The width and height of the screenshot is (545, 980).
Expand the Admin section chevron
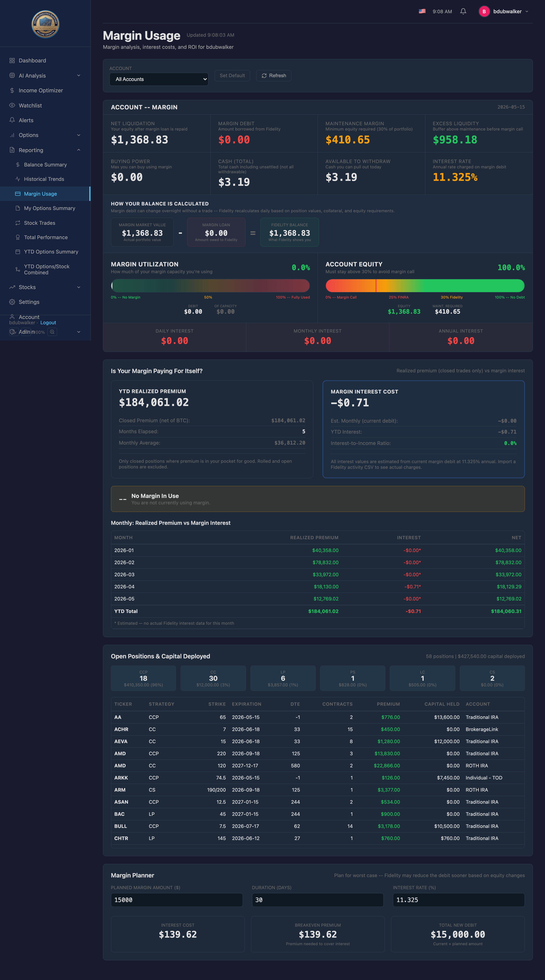[79, 332]
